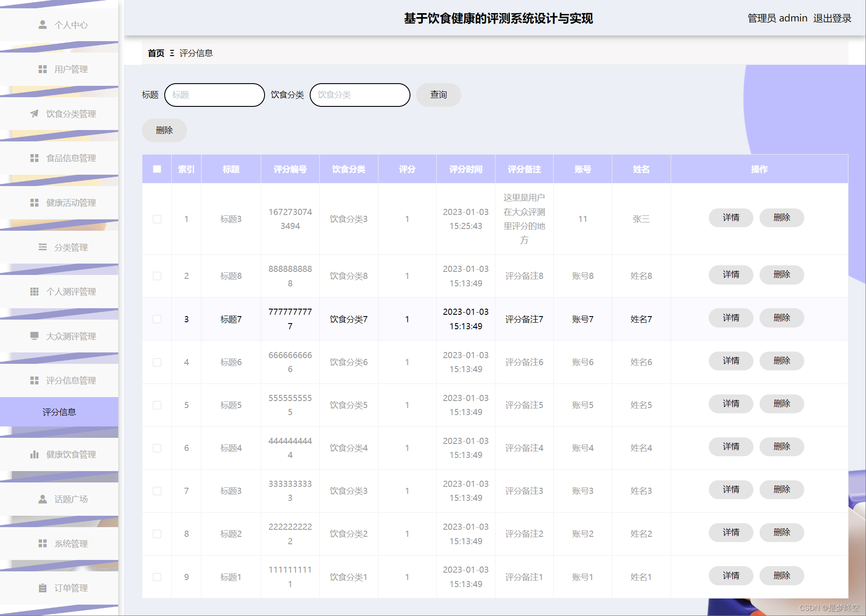866x616 pixels.
Task: Click the 索引 column header
Action: coord(186,169)
